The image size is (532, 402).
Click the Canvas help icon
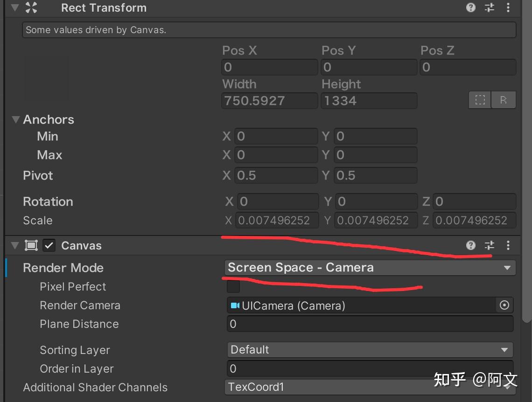[470, 245]
